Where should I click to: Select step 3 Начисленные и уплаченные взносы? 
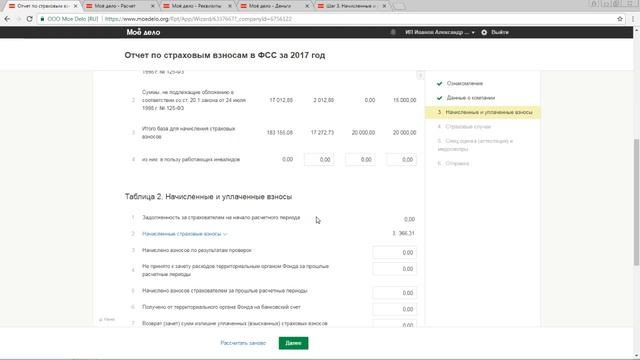[x=483, y=112]
